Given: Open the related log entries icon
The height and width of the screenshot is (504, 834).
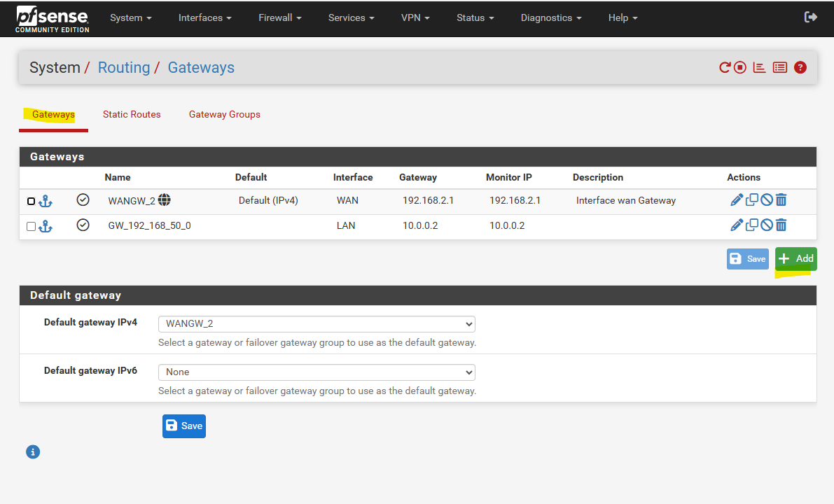Looking at the screenshot, I should (x=780, y=67).
